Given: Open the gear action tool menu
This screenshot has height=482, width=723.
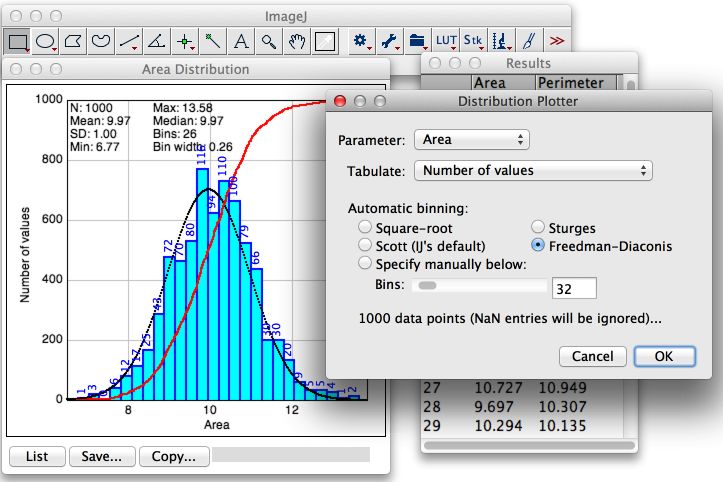Looking at the screenshot, I should (x=362, y=42).
